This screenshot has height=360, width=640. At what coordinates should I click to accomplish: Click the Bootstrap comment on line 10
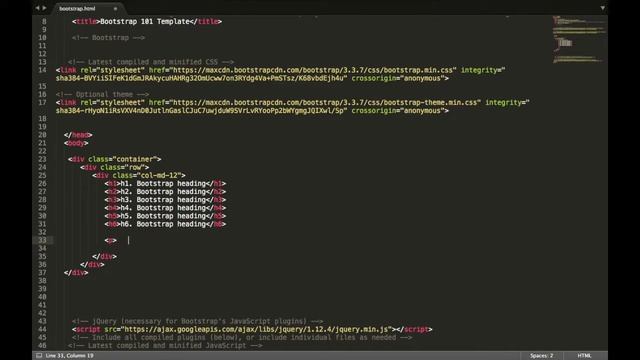click(108, 38)
